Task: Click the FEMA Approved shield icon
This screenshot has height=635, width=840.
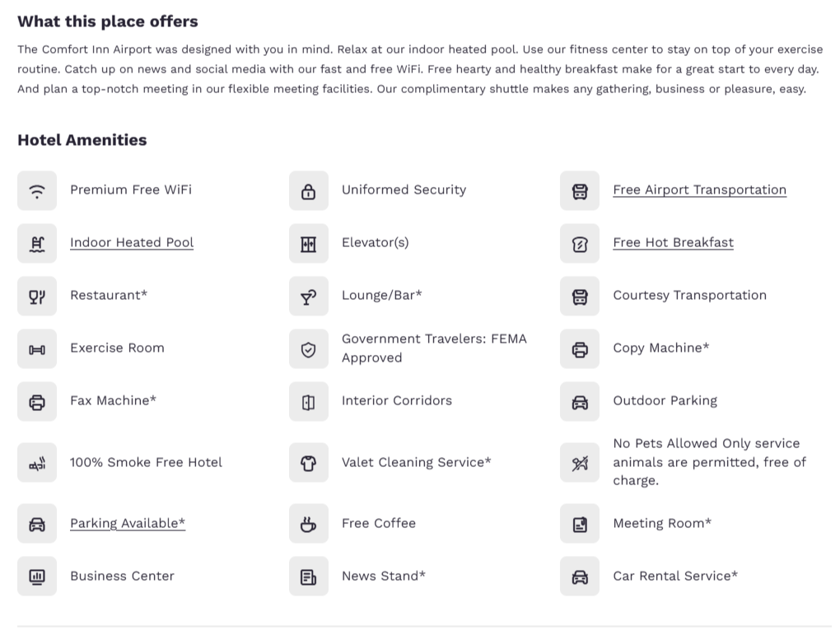Action: point(309,349)
